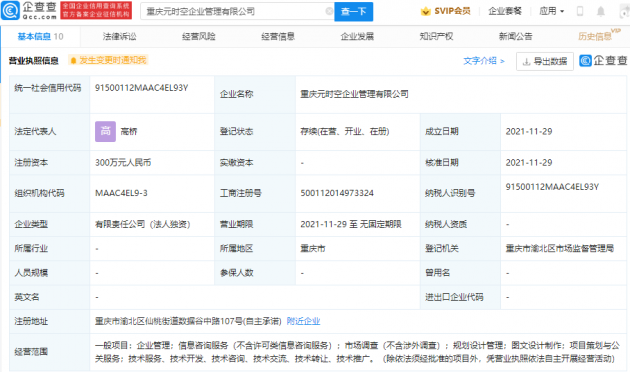Click region value 重庆市
The height and width of the screenshot is (372, 630).
(313, 249)
